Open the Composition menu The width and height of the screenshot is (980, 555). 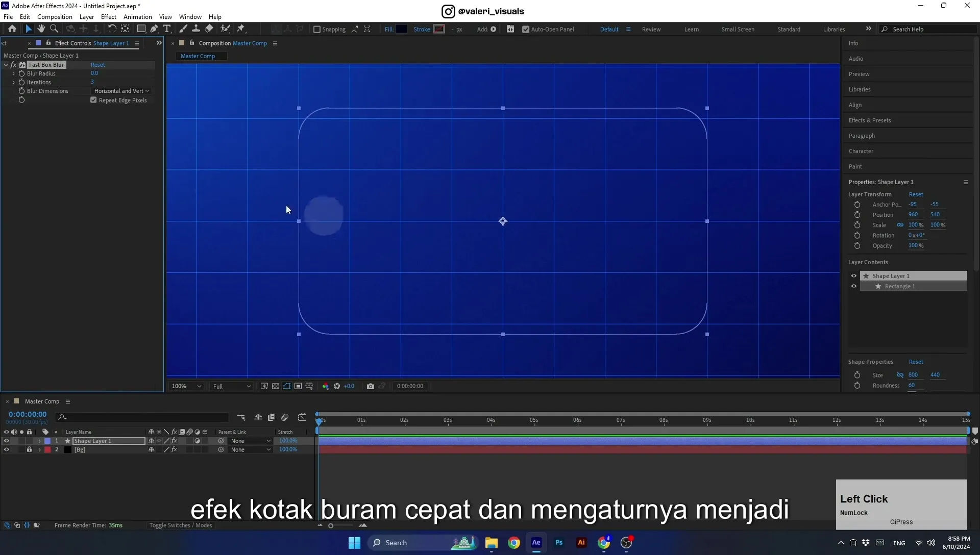pos(55,17)
